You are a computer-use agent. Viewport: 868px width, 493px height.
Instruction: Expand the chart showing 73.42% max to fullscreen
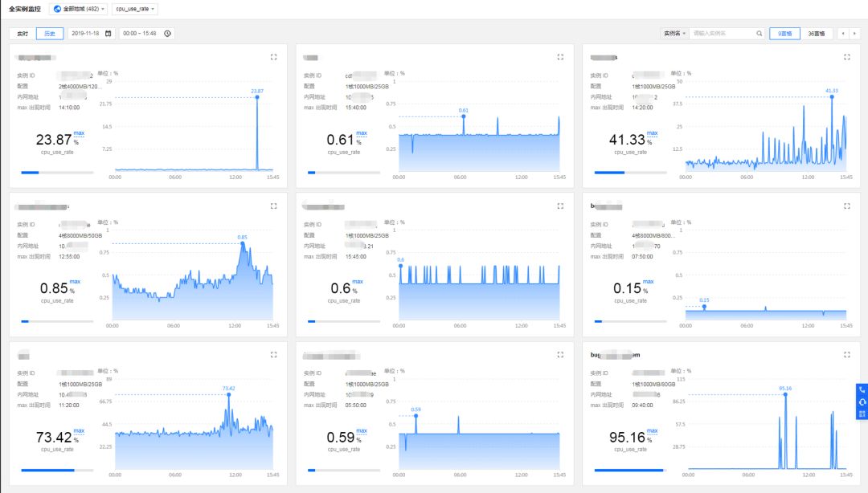tap(273, 355)
